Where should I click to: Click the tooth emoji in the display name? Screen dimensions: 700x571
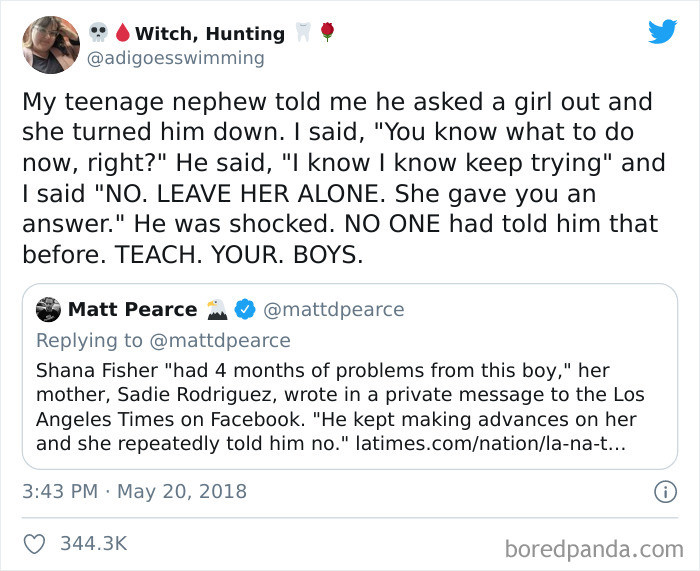(x=303, y=33)
